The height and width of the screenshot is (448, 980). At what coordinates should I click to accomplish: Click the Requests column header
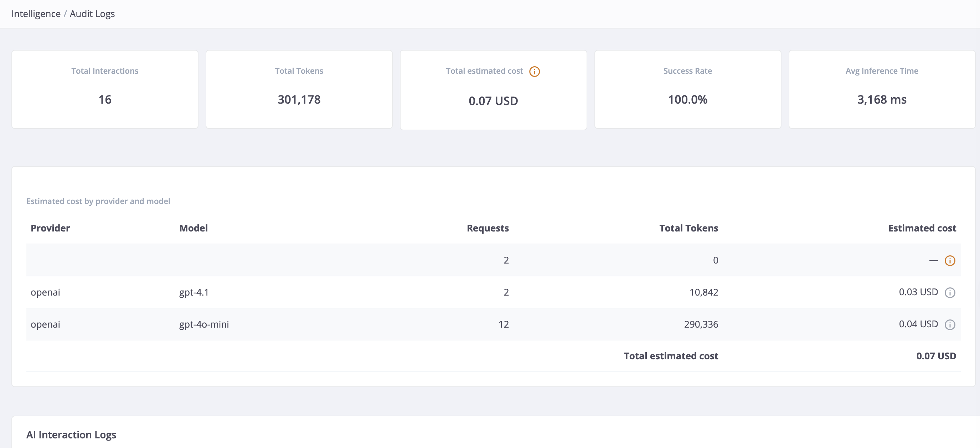tap(488, 228)
